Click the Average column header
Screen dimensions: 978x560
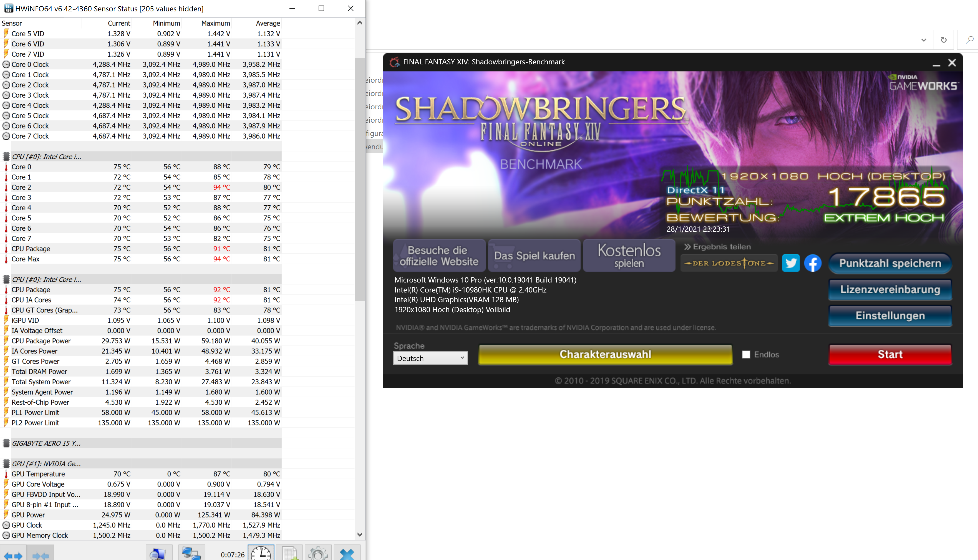point(268,23)
